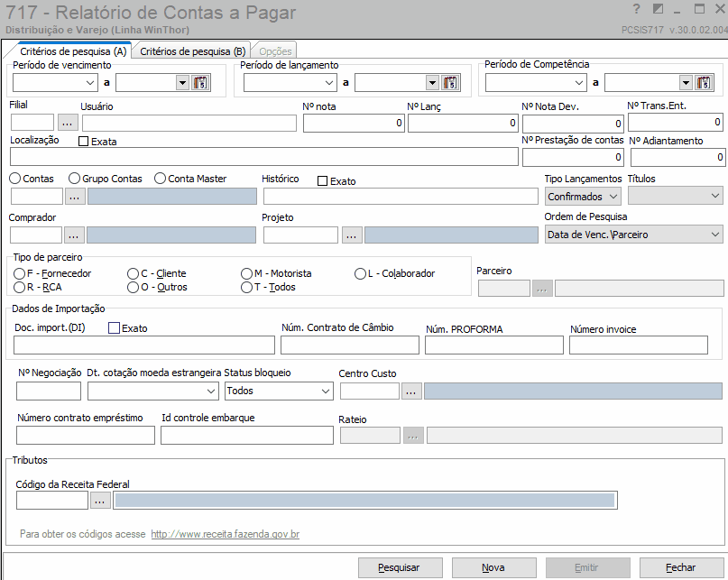This screenshot has height=580, width=728.
Task: Select the Conta Master radio button
Action: pos(161,179)
